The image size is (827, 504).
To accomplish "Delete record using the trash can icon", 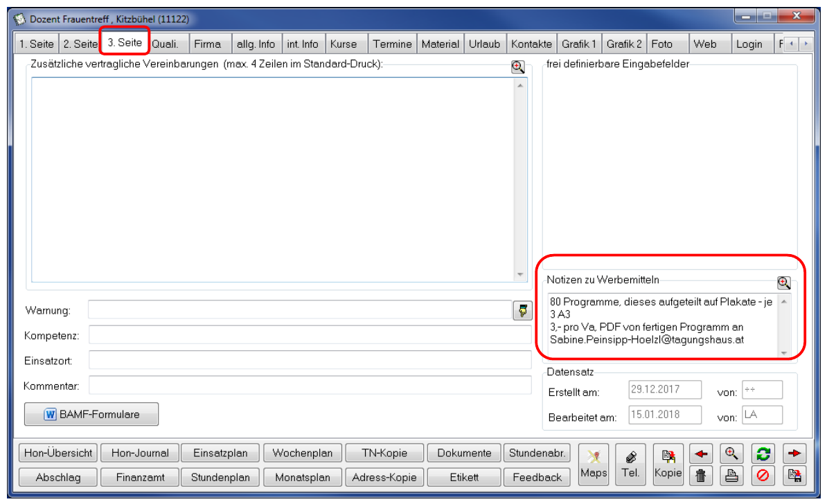I will click(x=701, y=476).
